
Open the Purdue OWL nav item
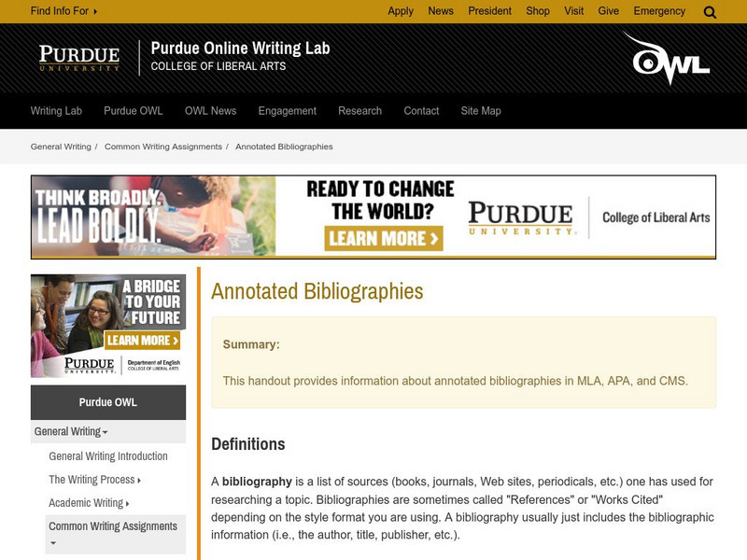tap(134, 111)
